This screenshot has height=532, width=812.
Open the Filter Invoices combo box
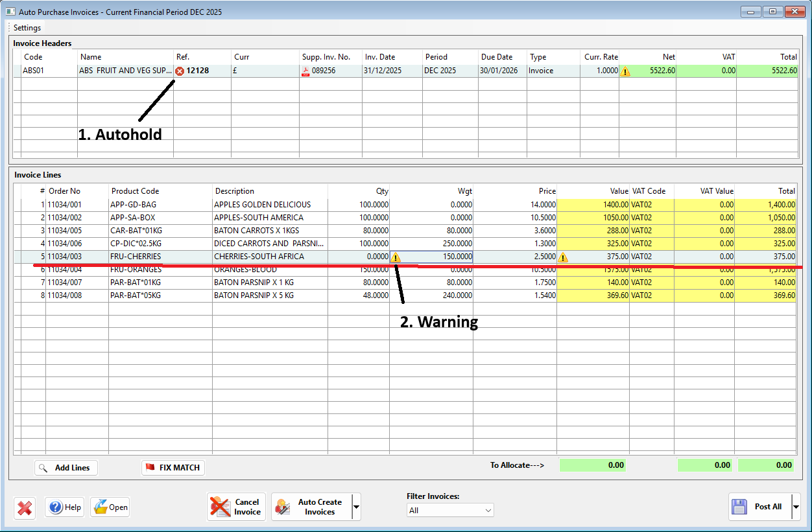pyautogui.click(x=449, y=511)
